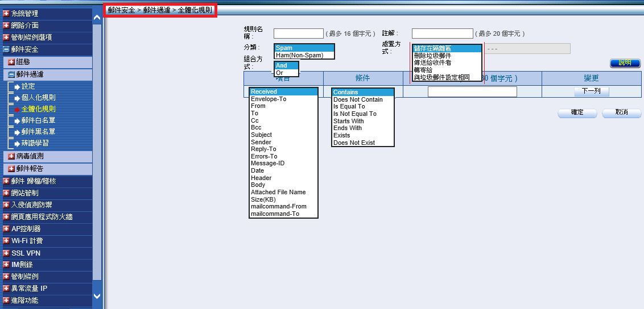Collapse the 郵件過濾 minus icon

tap(11, 74)
